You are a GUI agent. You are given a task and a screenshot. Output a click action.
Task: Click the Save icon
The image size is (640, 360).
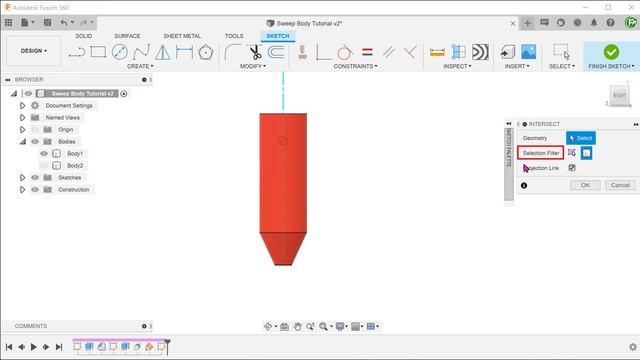coord(47,22)
